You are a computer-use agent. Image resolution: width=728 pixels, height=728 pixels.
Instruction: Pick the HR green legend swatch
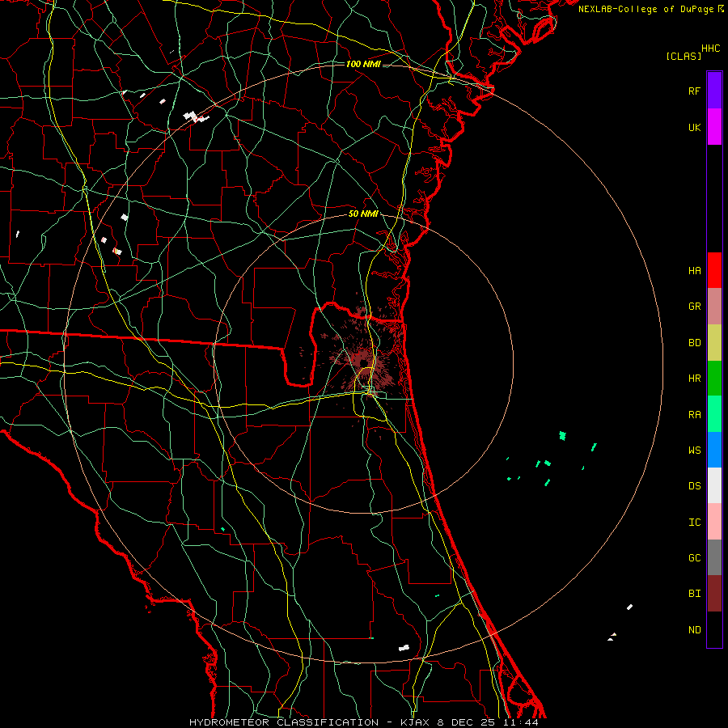(x=714, y=378)
